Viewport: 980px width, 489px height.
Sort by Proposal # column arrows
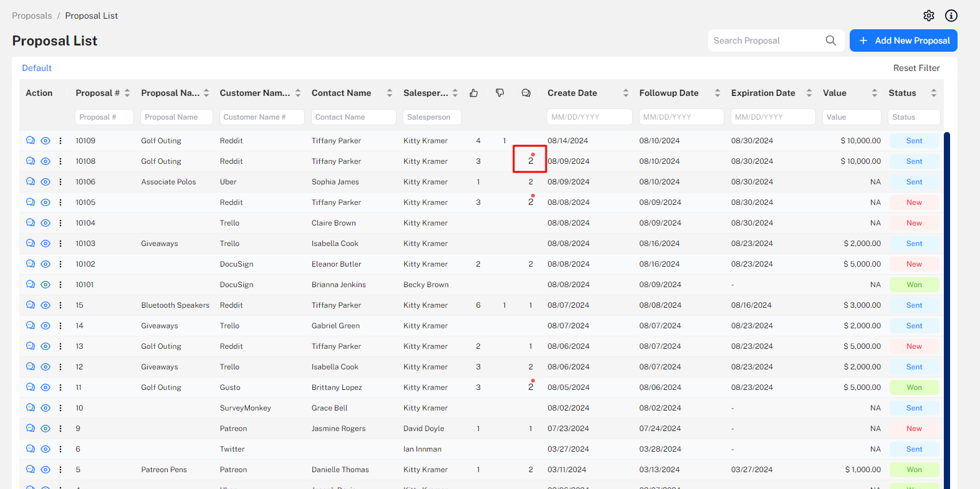[x=127, y=93]
